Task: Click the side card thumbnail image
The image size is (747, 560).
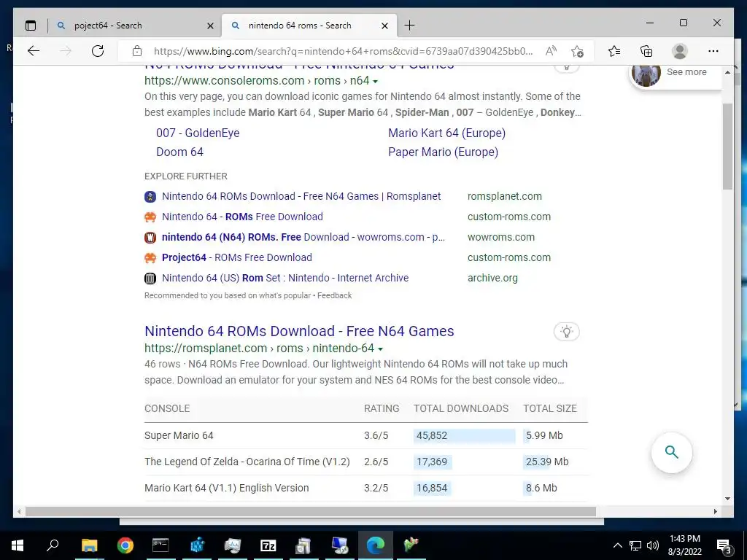Action: pyautogui.click(x=646, y=74)
